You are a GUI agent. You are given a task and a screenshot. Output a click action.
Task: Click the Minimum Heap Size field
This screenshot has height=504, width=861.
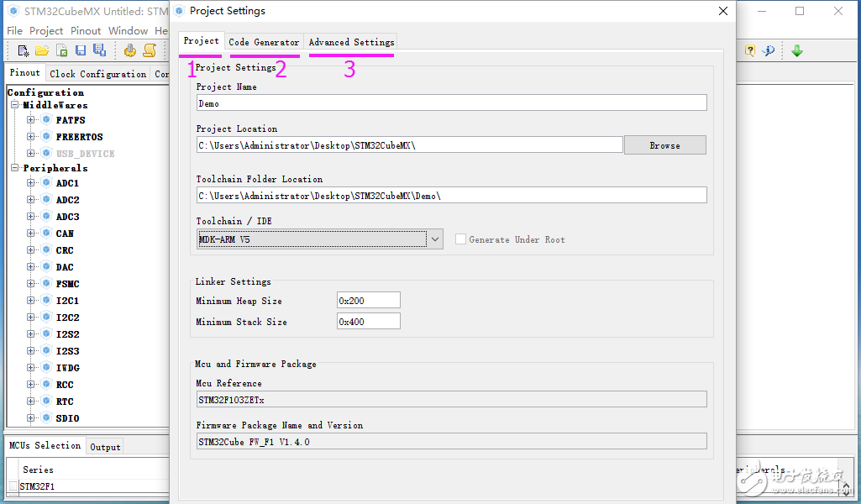(x=369, y=301)
